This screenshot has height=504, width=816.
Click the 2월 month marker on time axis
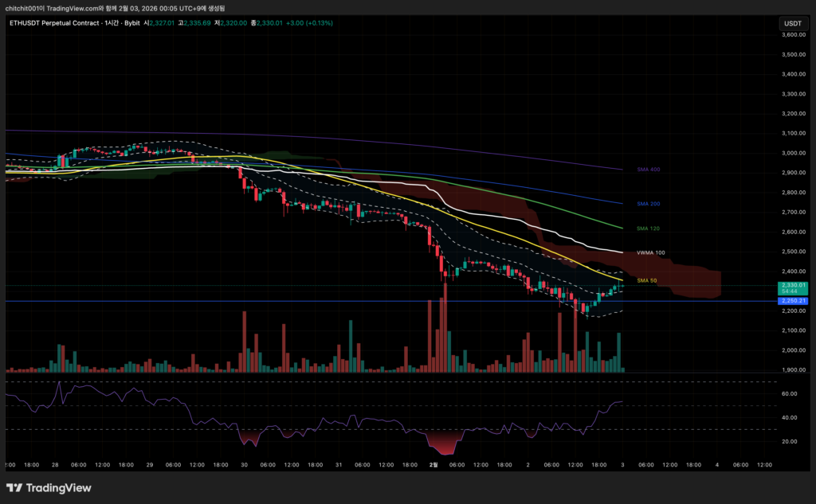tap(433, 463)
